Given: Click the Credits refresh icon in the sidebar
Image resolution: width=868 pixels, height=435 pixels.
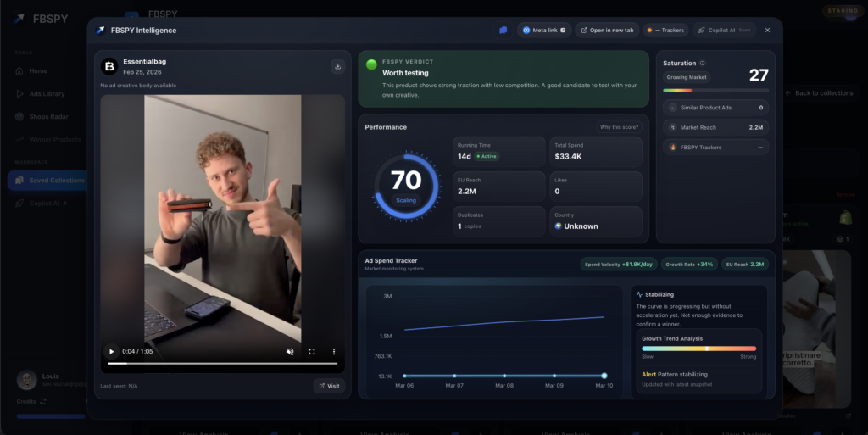Looking at the screenshot, I should (43, 401).
